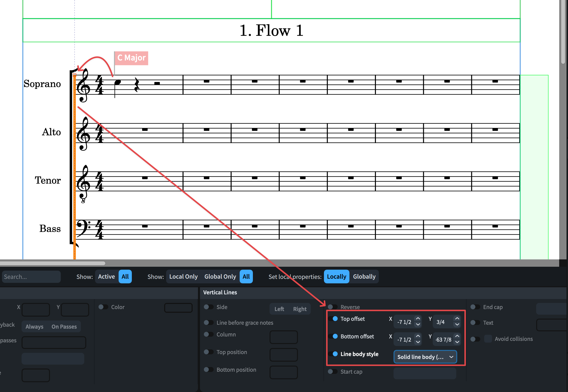Enable the Reverse toggle
The height and width of the screenshot is (392, 568).
pyautogui.click(x=333, y=307)
